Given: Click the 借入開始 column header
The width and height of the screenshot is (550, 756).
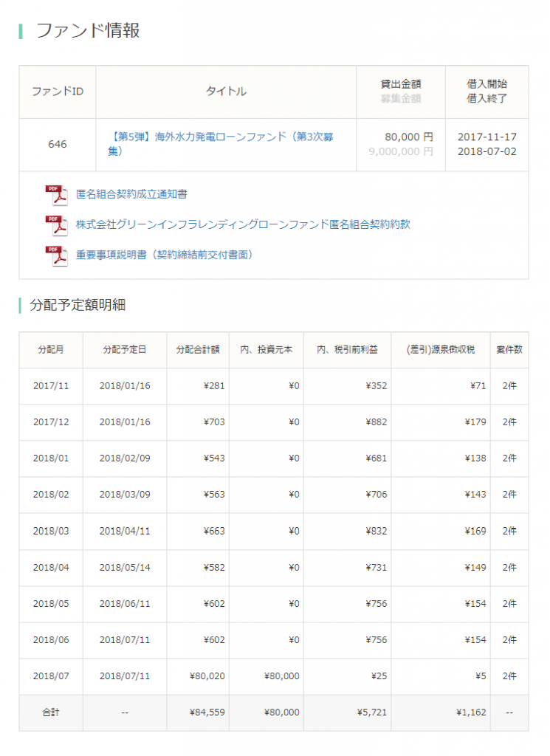Looking at the screenshot, I should (487, 84).
